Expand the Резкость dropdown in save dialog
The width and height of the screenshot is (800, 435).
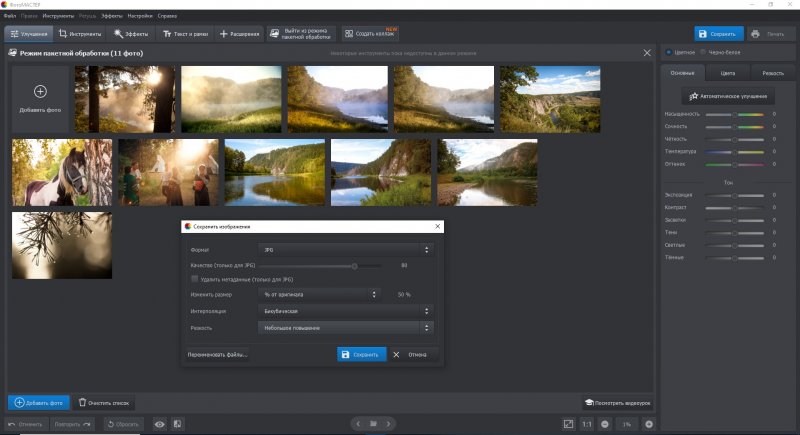point(345,327)
